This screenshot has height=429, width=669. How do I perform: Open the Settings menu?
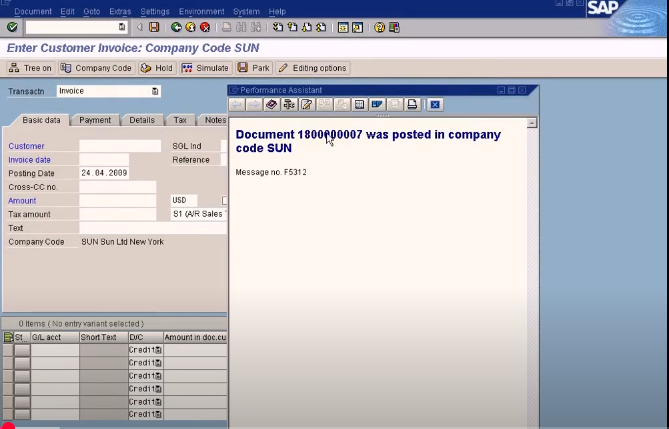pyautogui.click(x=155, y=12)
